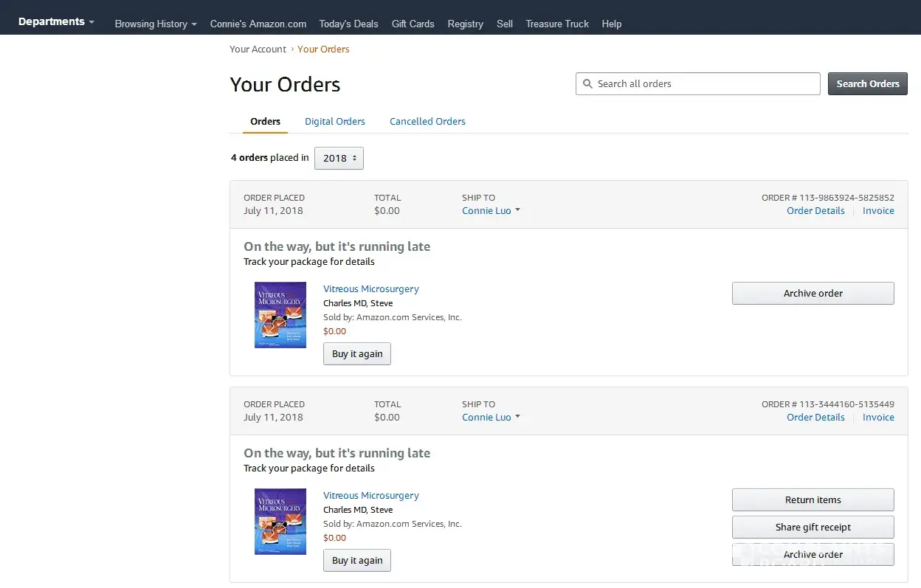The width and height of the screenshot is (921, 588).
Task: Open second Vitreous Microsurgery book cover thumbnail
Action: [x=280, y=522]
